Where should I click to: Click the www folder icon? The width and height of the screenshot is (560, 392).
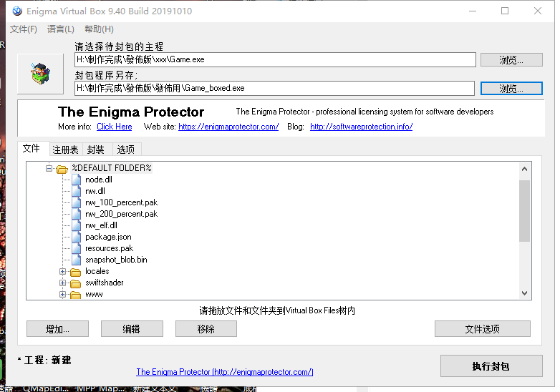[75, 295]
